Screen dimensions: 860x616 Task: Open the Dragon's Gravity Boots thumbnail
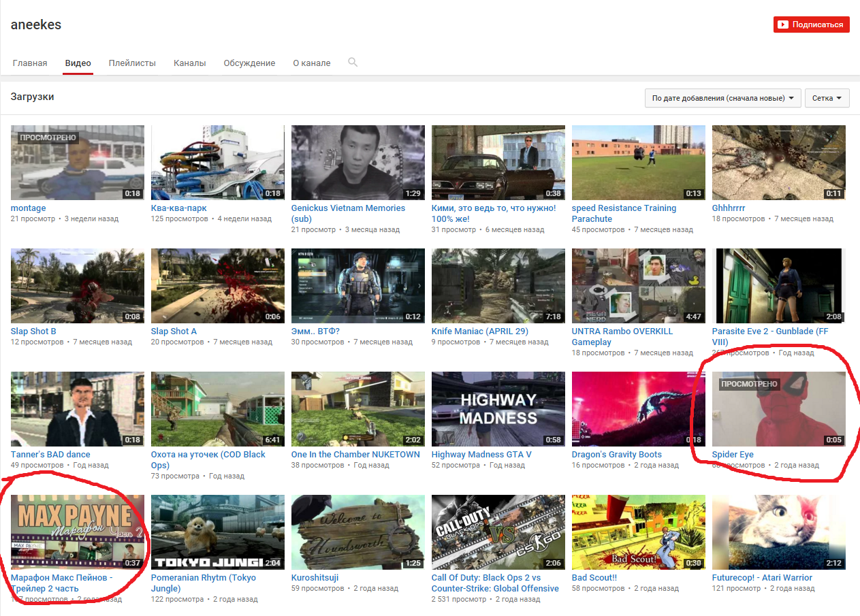pyautogui.click(x=639, y=409)
